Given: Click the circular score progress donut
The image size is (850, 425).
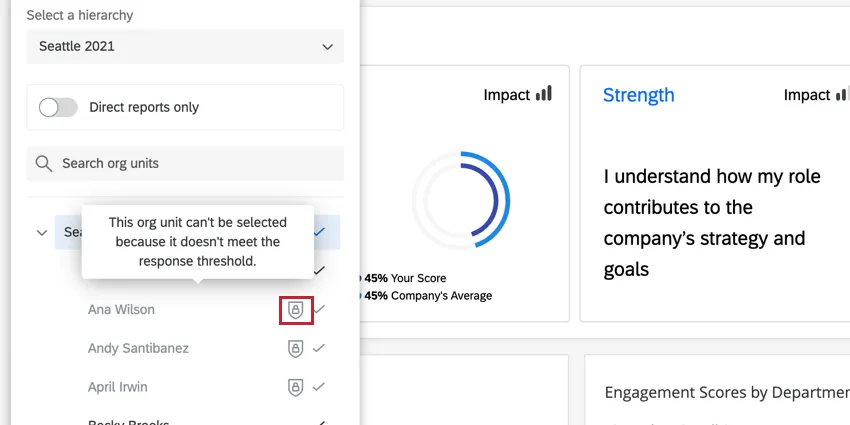Looking at the screenshot, I should point(462,200).
